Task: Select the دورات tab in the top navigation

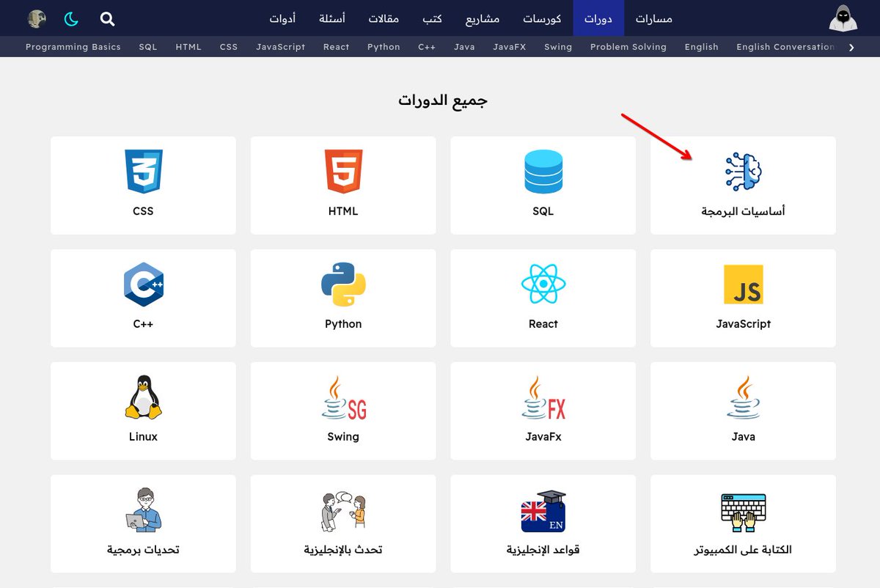Action: 598,18
